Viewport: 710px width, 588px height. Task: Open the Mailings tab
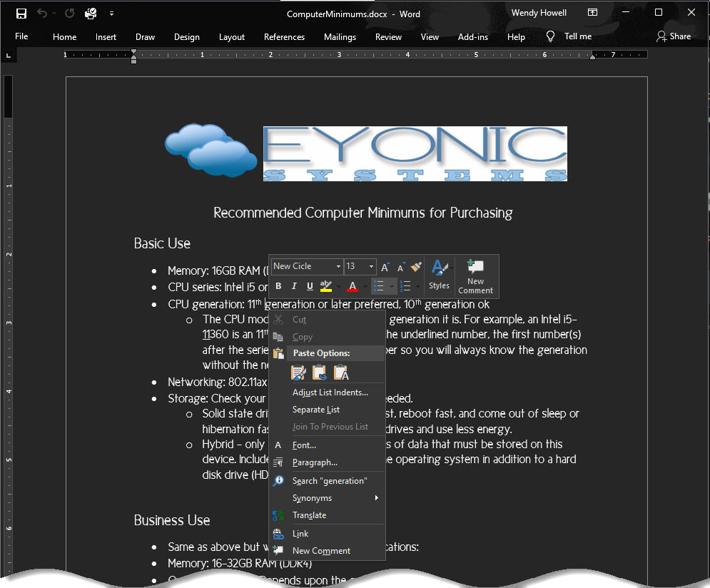340,37
